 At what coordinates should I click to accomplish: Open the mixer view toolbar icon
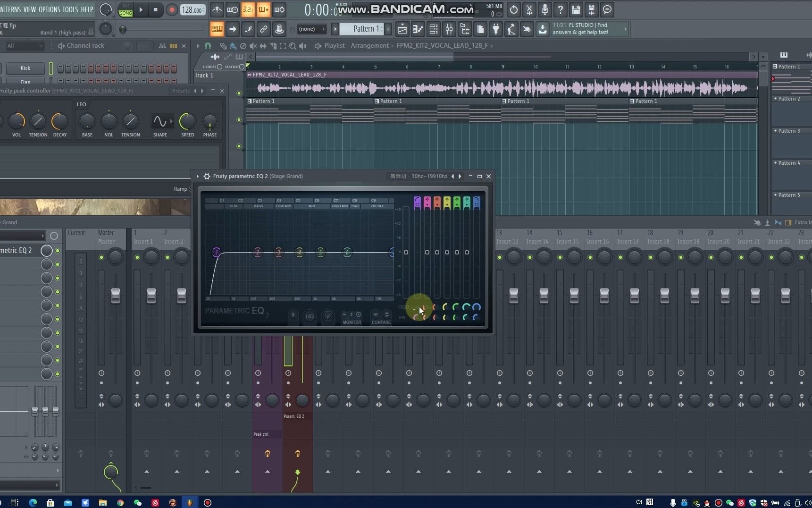(449, 29)
